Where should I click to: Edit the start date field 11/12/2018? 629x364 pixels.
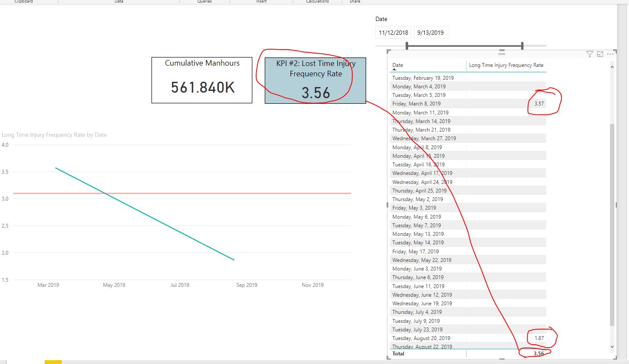[393, 33]
